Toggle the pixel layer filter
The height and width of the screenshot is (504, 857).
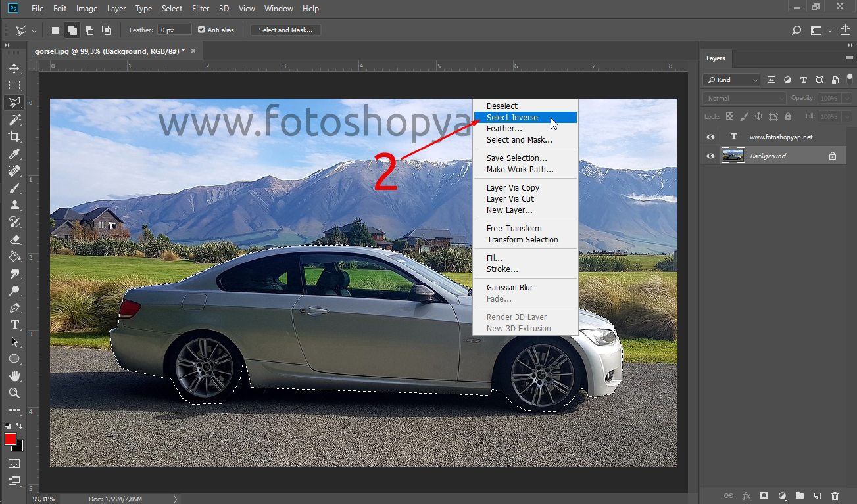(771, 80)
